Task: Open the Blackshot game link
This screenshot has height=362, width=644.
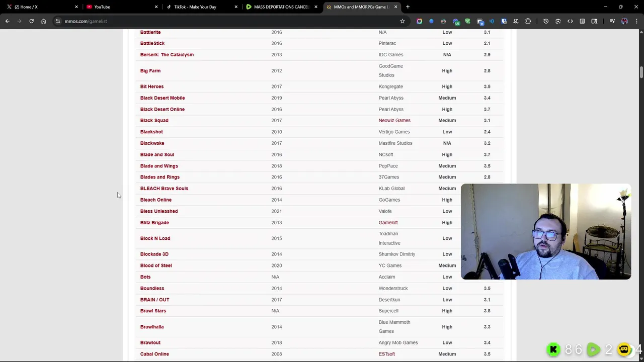Action: pos(151,132)
